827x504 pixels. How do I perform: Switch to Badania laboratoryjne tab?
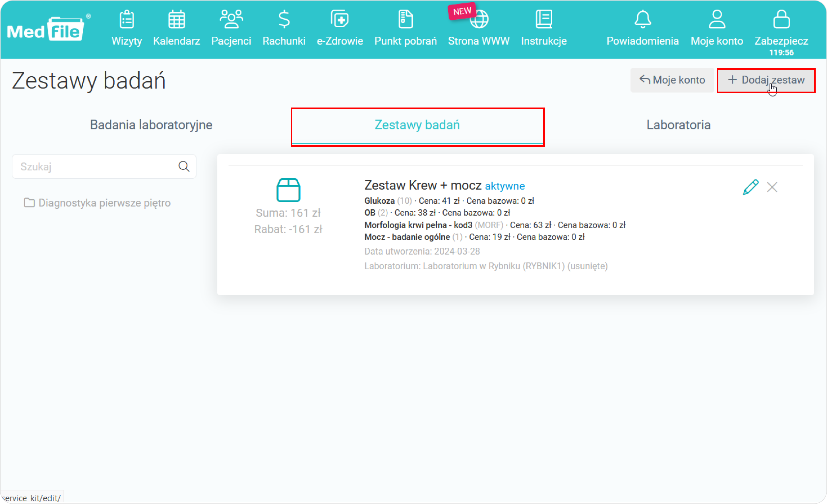click(x=151, y=125)
